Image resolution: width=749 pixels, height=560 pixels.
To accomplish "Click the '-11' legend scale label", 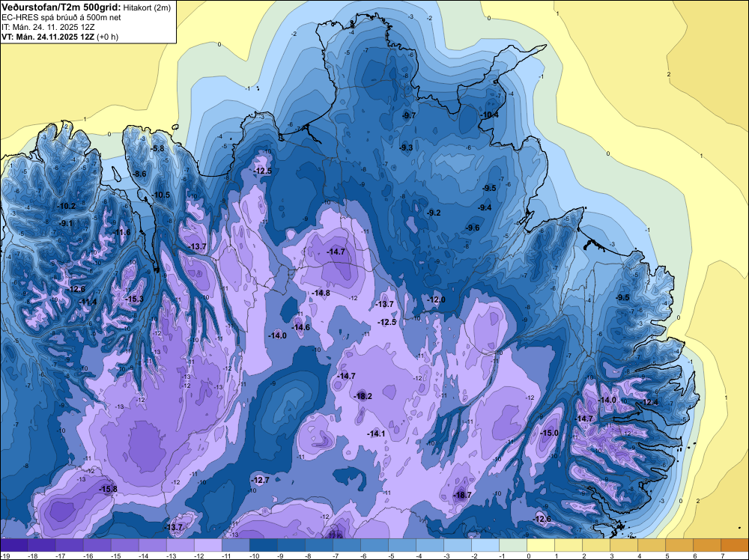I will click(x=227, y=556).
